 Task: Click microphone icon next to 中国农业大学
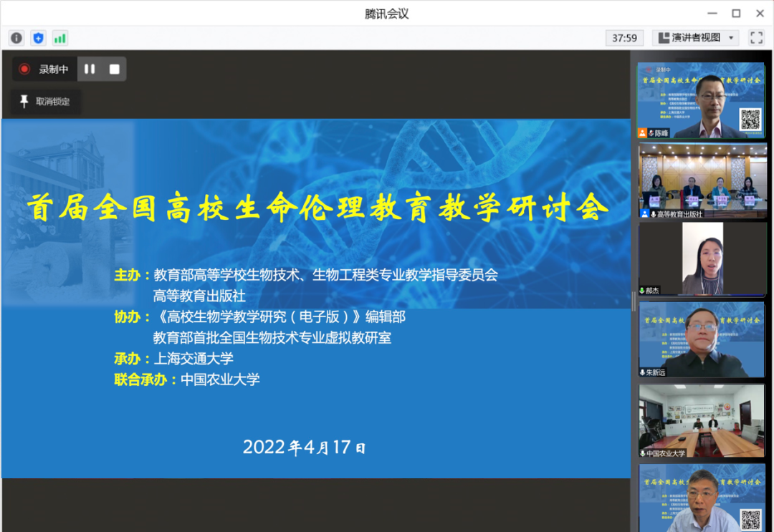(x=643, y=454)
